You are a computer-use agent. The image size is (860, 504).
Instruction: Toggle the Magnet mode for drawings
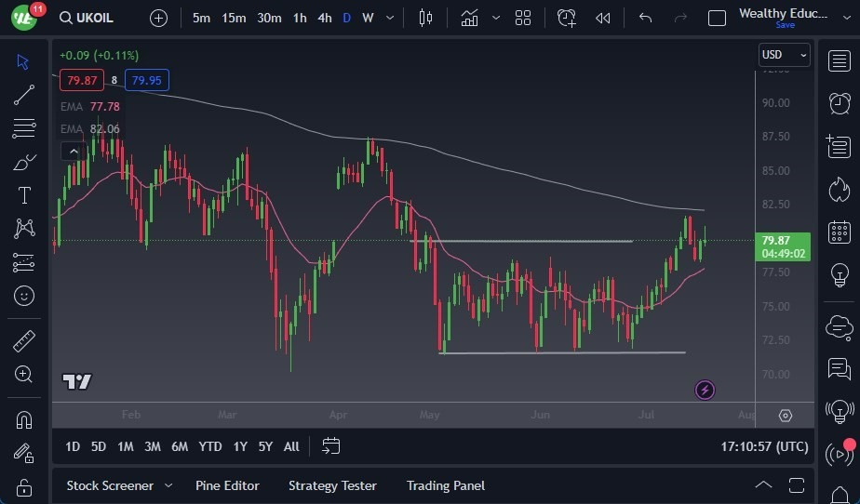click(x=24, y=419)
